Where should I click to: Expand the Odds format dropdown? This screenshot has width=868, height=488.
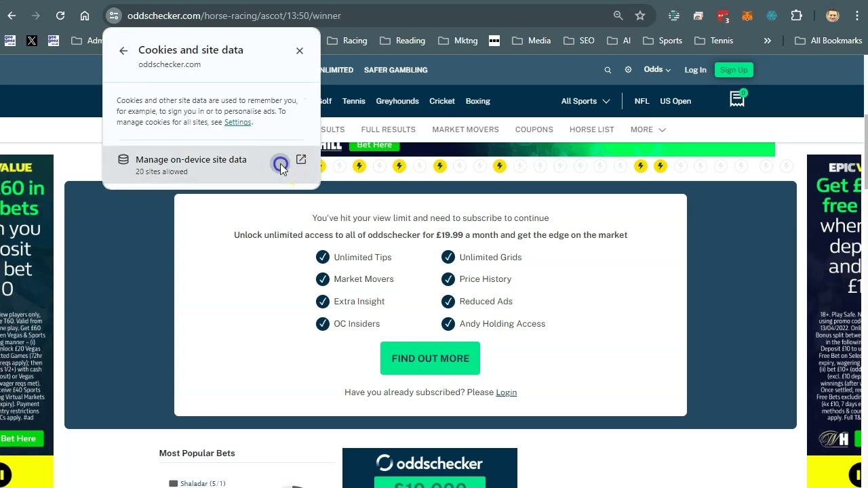657,70
